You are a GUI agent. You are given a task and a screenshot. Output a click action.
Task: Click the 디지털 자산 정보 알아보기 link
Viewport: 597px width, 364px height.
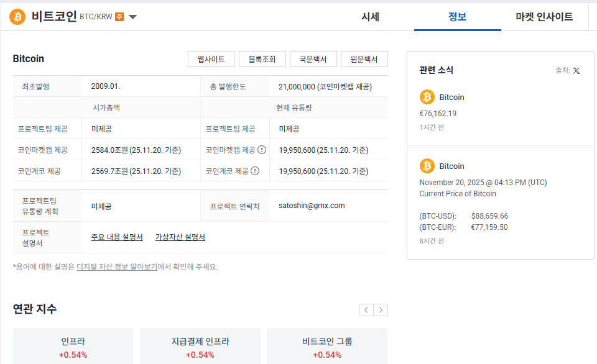pyautogui.click(x=117, y=266)
